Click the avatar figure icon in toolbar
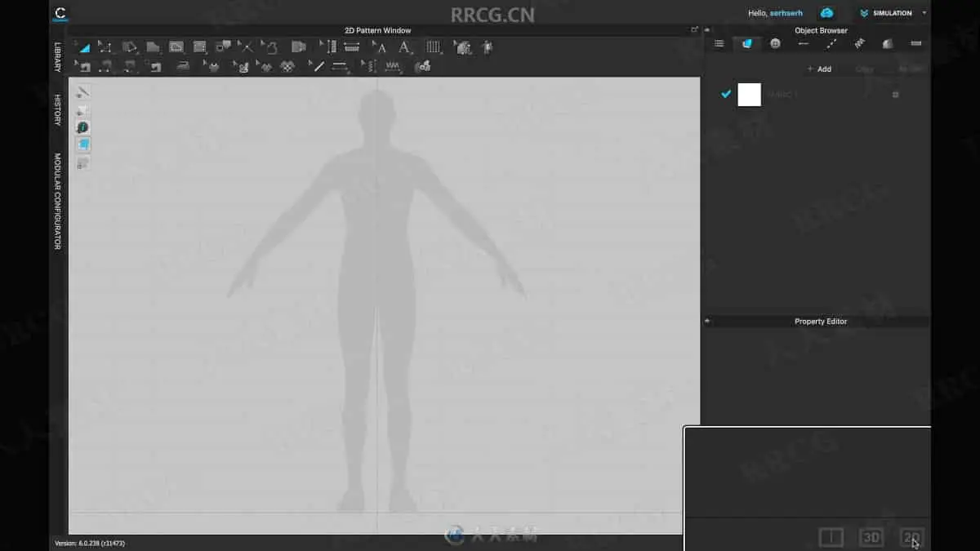 [488, 47]
